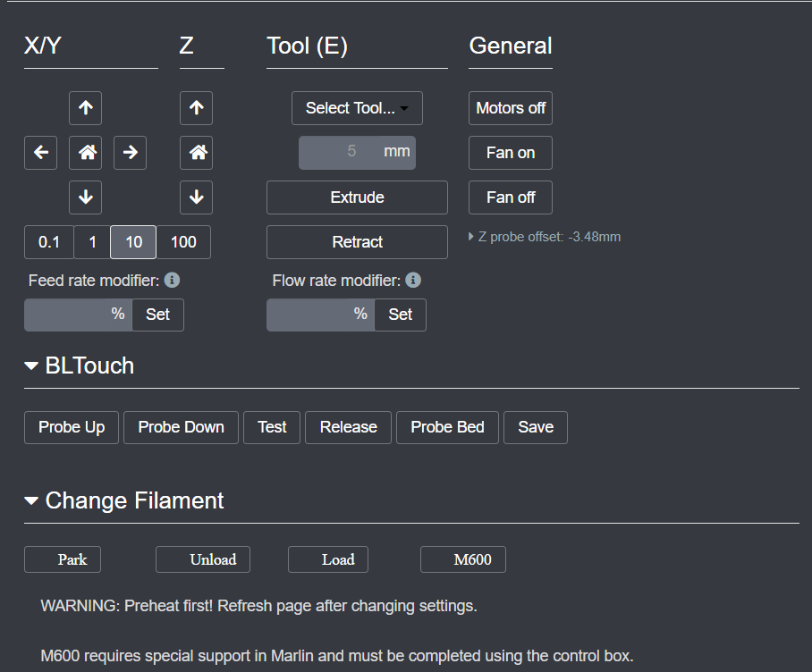Raise Z axis with up arrow
This screenshot has height=672, width=812.
coord(196,108)
